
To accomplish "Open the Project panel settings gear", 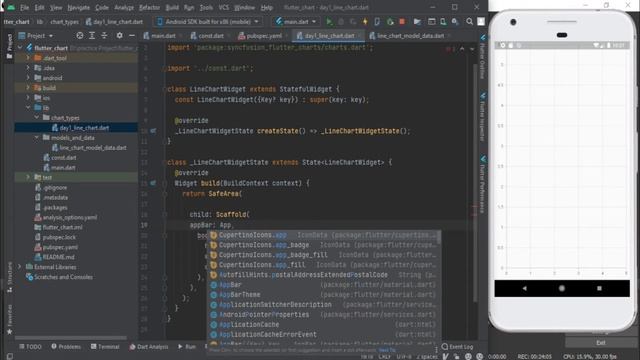I will tap(119, 36).
